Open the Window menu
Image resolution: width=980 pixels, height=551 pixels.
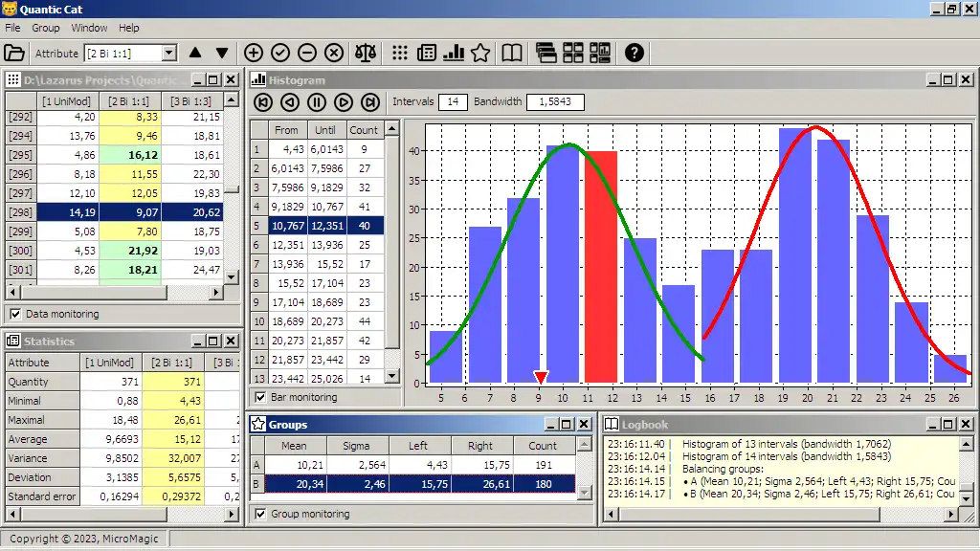pyautogui.click(x=89, y=28)
